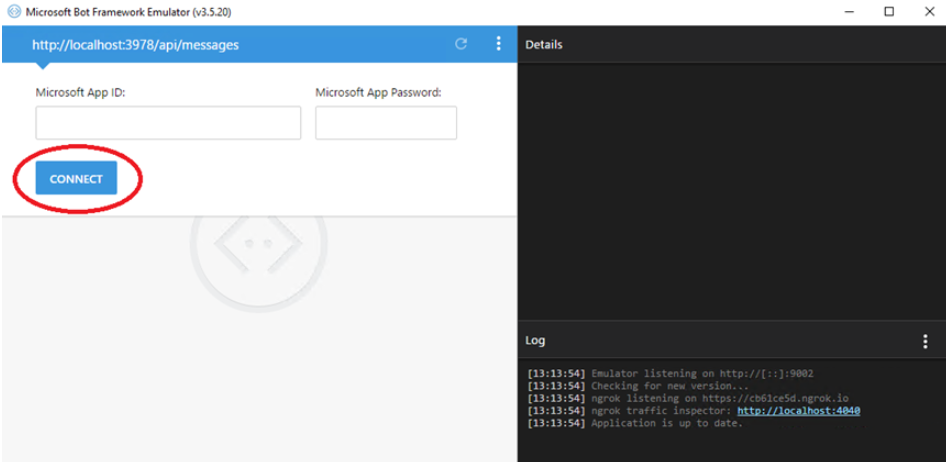The height and width of the screenshot is (462, 946).
Task: Focus the Microsoft App ID field
Action: 168,123
